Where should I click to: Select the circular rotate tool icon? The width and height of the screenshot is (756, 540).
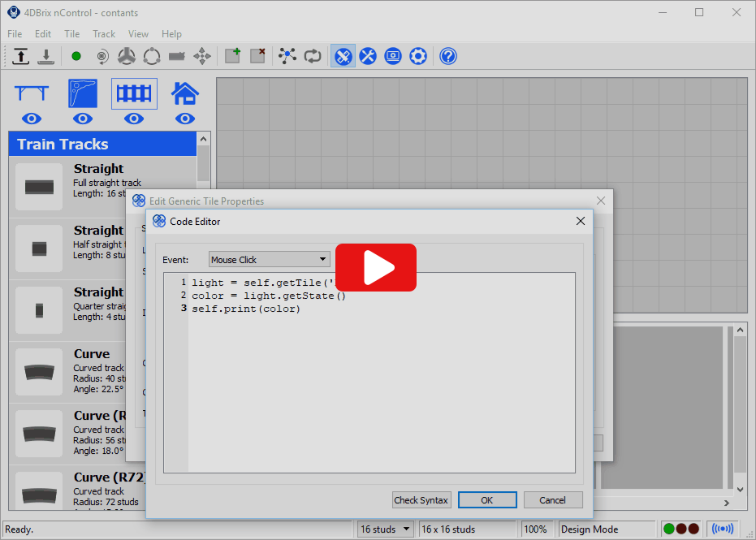pyautogui.click(x=152, y=56)
